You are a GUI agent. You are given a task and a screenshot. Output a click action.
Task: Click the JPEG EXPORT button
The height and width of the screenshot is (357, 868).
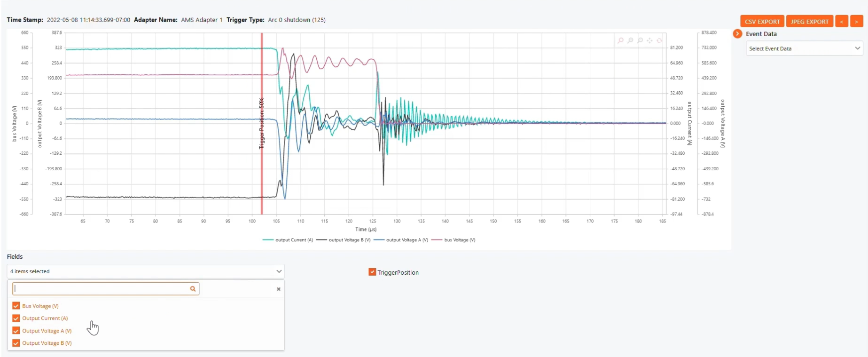pos(809,22)
